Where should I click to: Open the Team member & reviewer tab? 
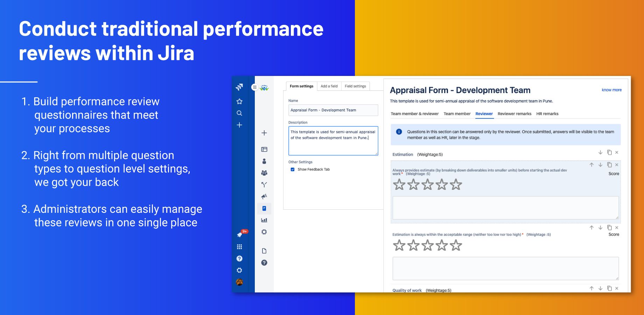tap(414, 114)
